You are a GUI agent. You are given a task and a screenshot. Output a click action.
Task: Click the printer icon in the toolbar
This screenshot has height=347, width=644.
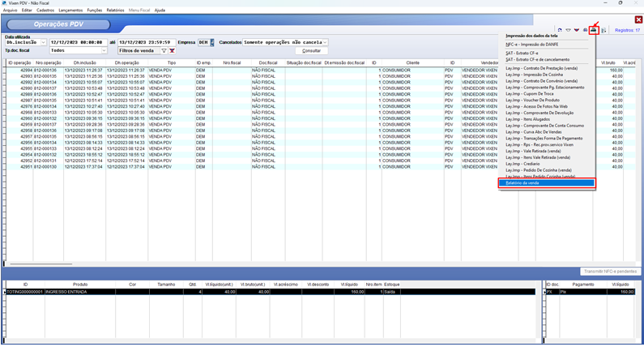[x=594, y=30]
